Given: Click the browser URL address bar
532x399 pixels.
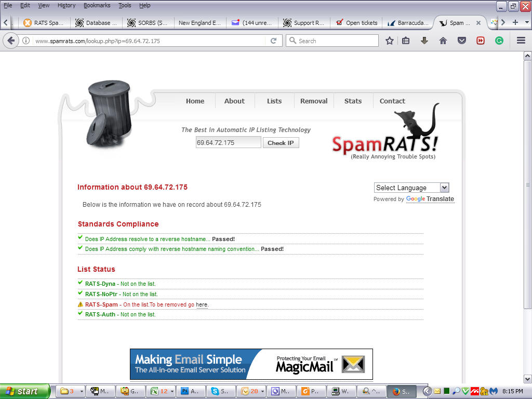Looking at the screenshot, I should point(149,41).
